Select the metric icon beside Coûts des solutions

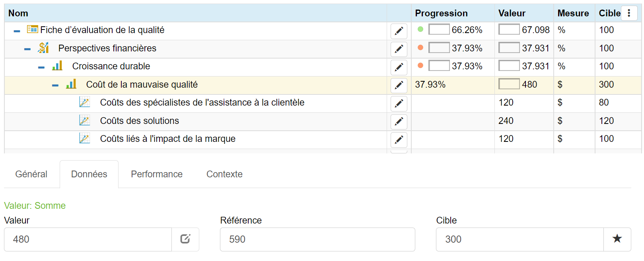coord(84,120)
